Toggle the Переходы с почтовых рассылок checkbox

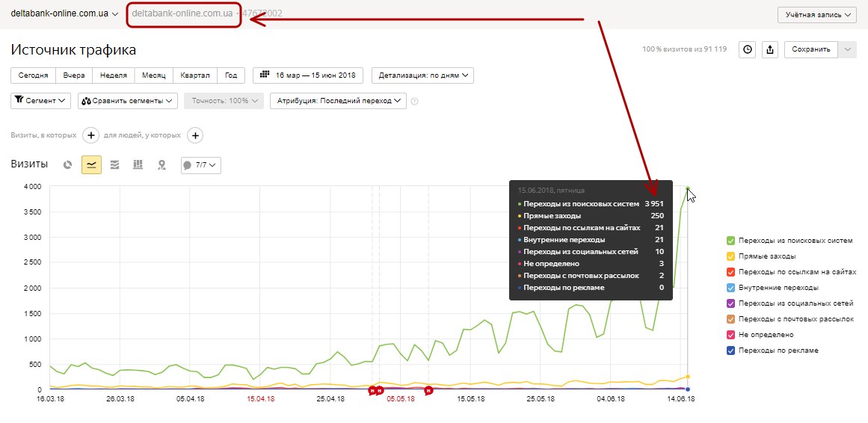coord(730,319)
